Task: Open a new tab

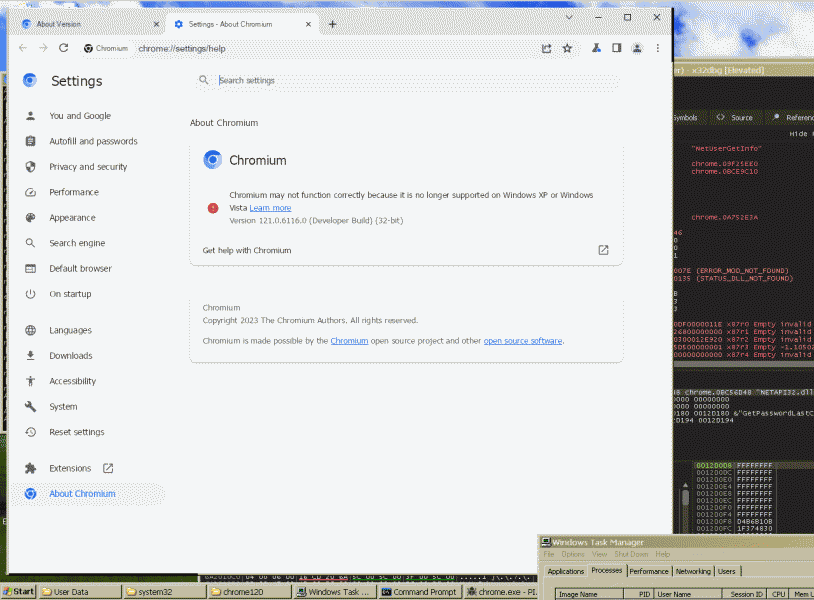Action: coord(333,24)
